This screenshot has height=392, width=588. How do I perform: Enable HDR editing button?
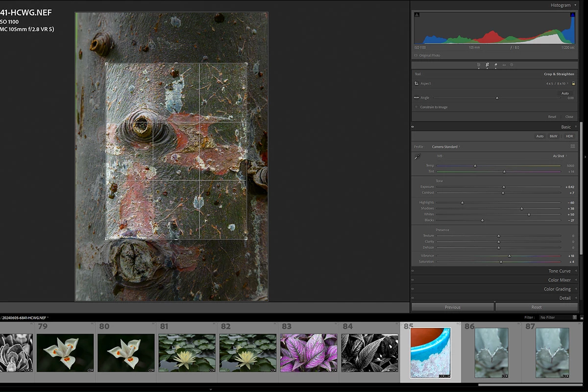(569, 136)
